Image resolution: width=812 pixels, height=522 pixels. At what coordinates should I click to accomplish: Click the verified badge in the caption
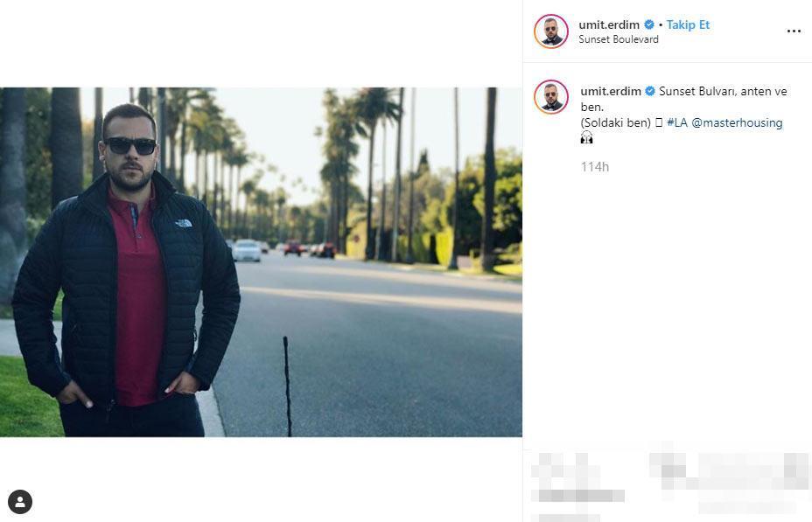[650, 91]
